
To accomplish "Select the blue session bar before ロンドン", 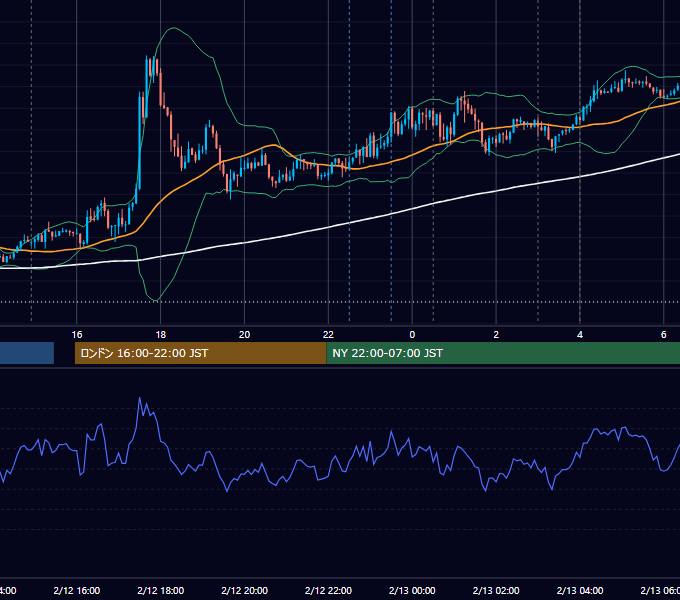I will pos(27,353).
